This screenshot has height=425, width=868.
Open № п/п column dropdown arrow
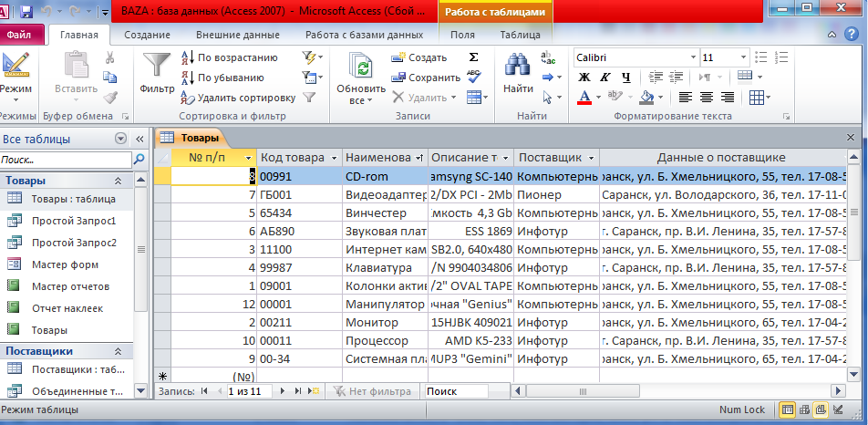click(x=249, y=158)
